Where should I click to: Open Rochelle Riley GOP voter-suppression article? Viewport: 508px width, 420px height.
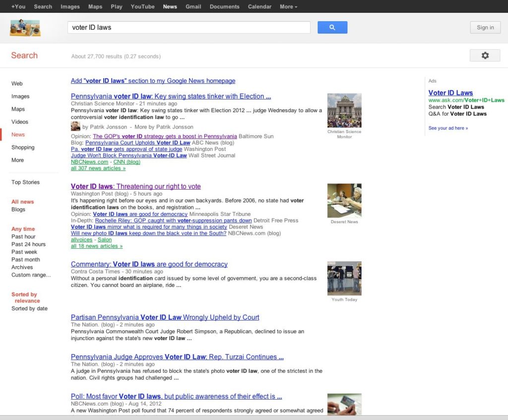(173, 220)
